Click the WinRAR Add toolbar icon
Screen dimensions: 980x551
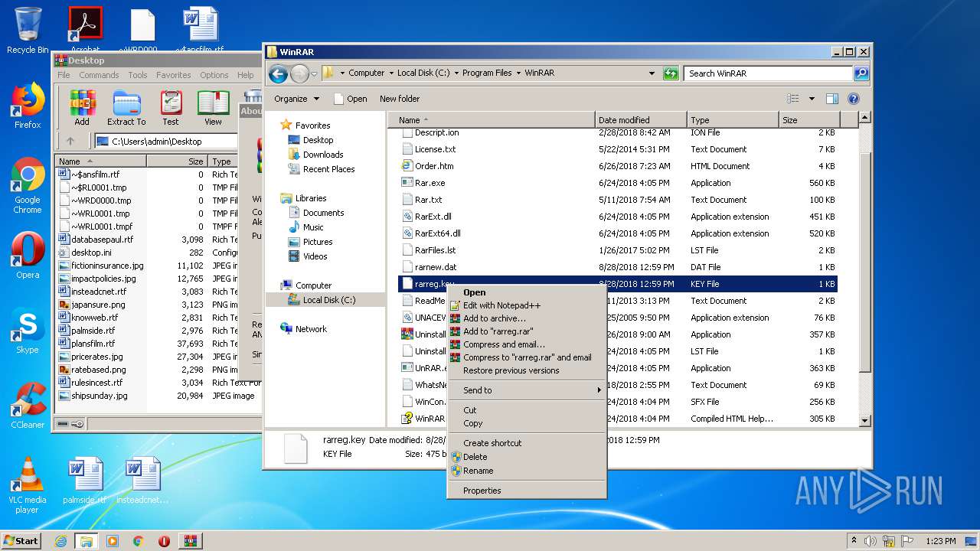[82, 108]
